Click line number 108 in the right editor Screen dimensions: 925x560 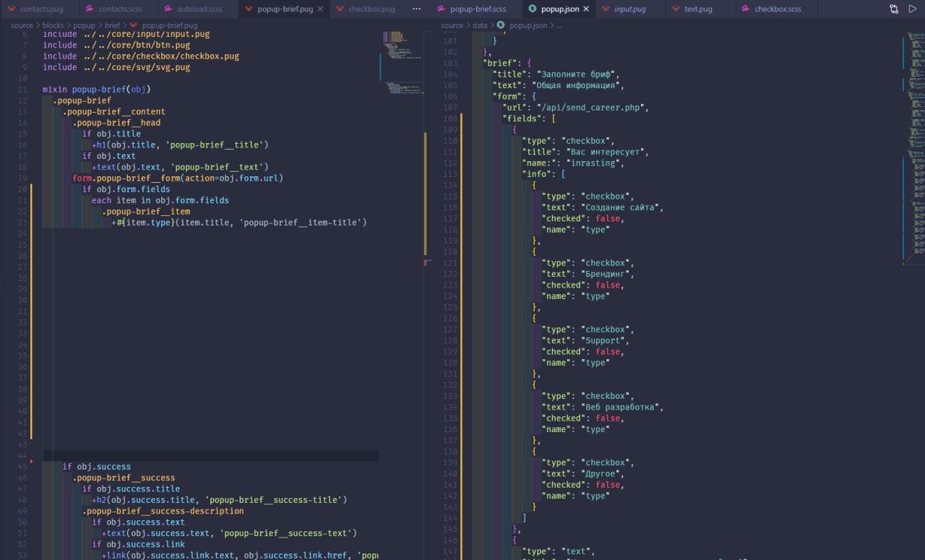coord(450,119)
